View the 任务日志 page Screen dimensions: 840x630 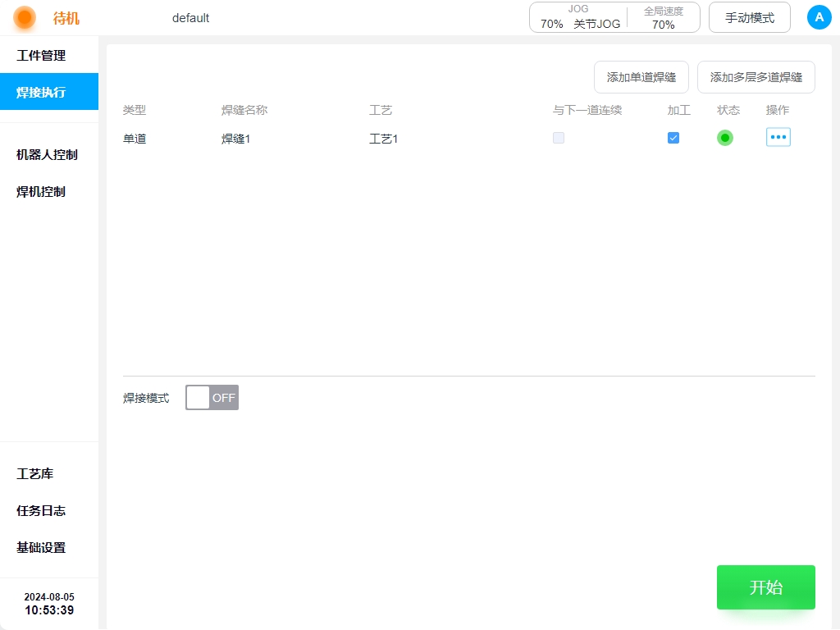coord(41,510)
